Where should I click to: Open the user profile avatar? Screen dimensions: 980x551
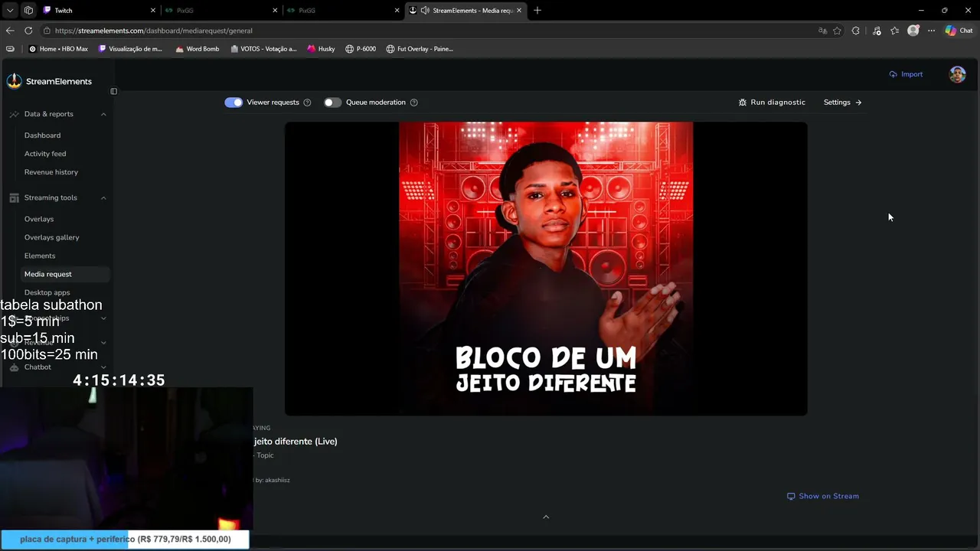coord(957,74)
